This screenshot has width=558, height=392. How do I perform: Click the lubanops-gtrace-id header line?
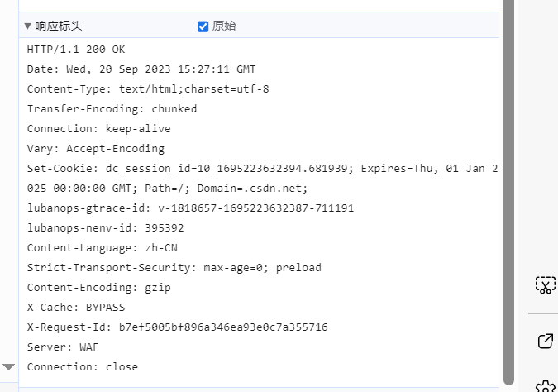point(190,208)
